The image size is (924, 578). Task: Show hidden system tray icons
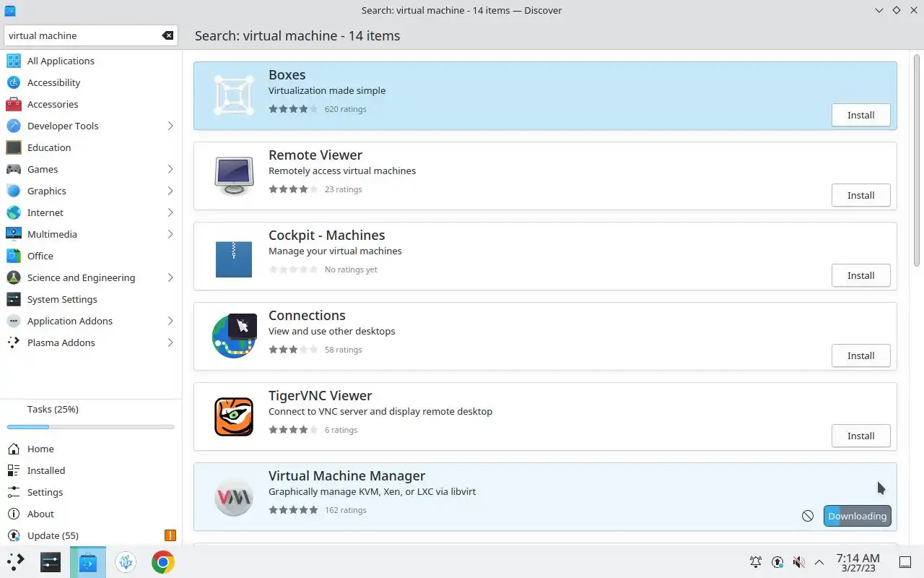[819, 561]
